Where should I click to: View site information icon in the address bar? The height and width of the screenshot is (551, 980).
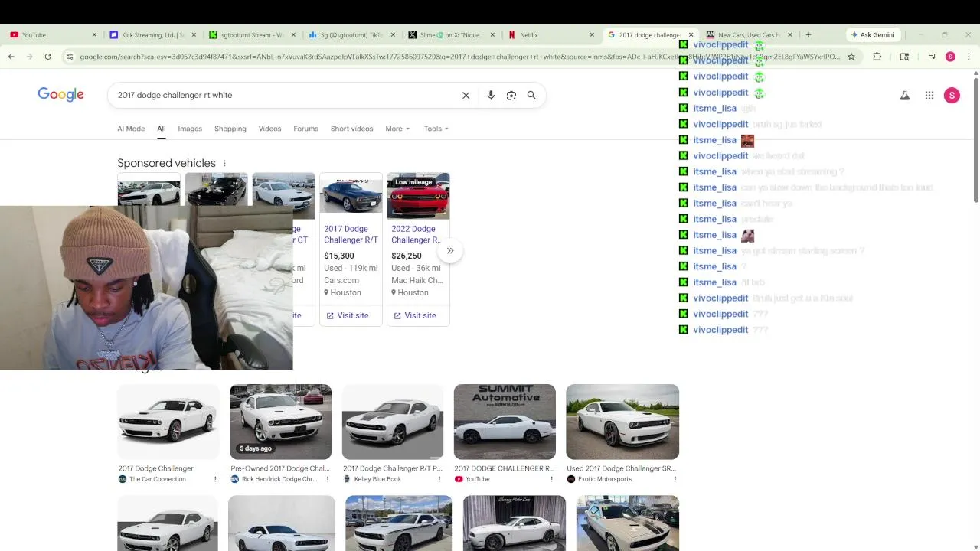70,57
